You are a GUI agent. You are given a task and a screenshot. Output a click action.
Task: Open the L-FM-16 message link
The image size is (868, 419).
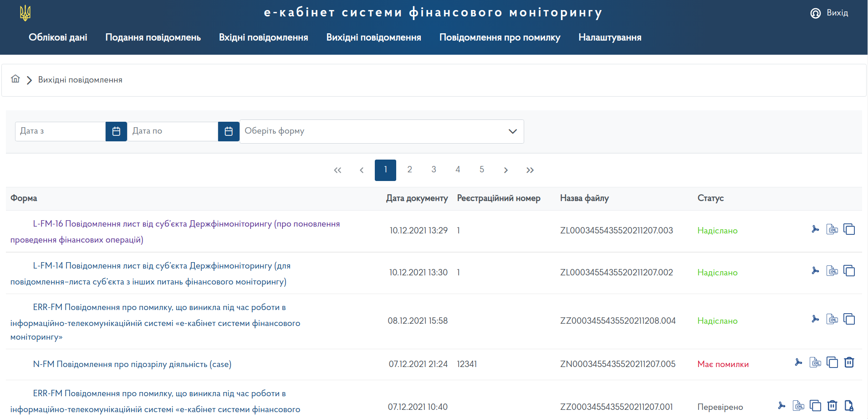click(186, 224)
